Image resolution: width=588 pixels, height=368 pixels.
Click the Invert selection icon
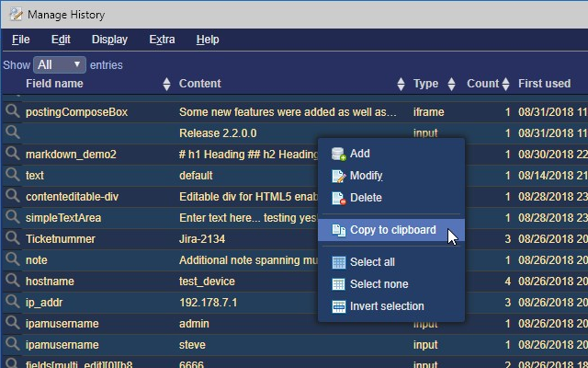coord(338,306)
